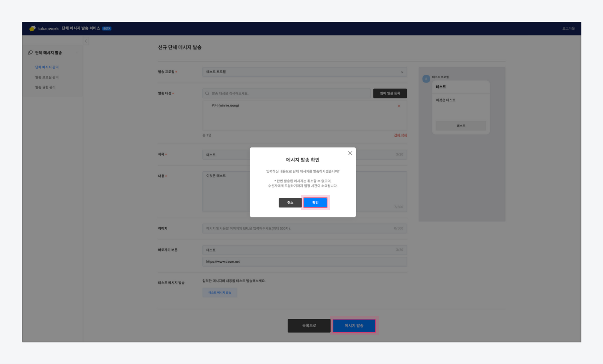Click the 로그아웃 link
The height and width of the screenshot is (364, 603).
click(568, 28)
